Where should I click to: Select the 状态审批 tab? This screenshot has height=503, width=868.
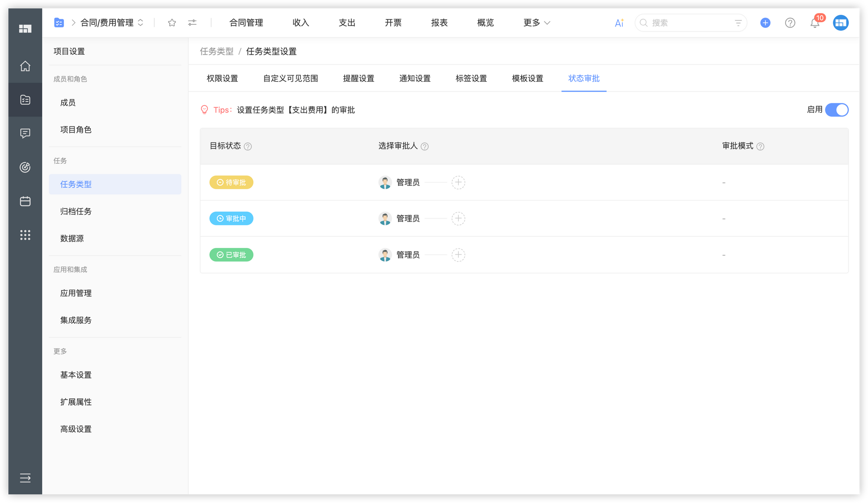click(584, 79)
